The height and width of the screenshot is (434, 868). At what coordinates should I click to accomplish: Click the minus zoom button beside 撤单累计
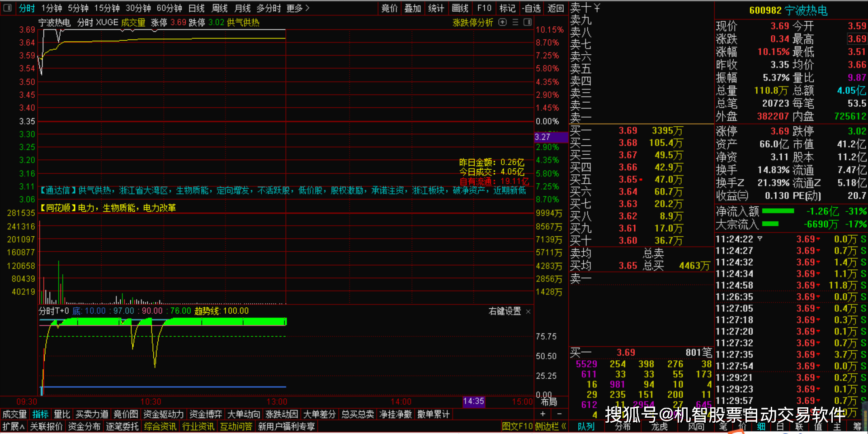(x=559, y=414)
